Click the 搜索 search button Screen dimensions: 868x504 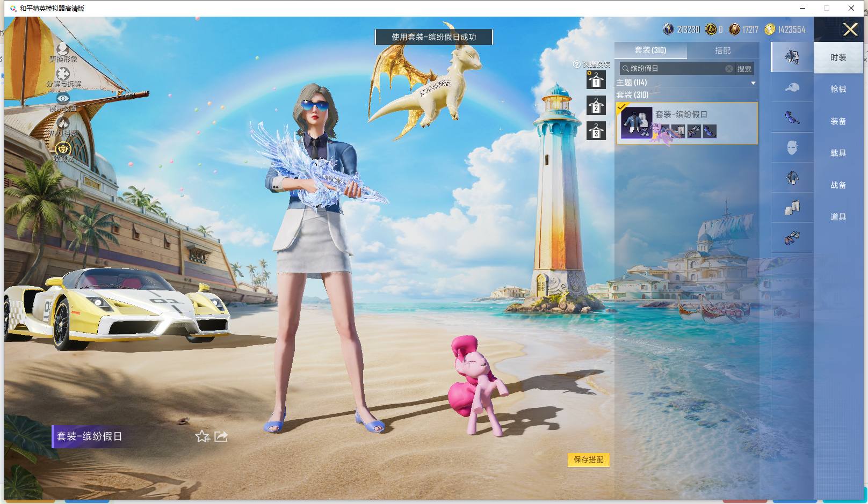pos(744,69)
